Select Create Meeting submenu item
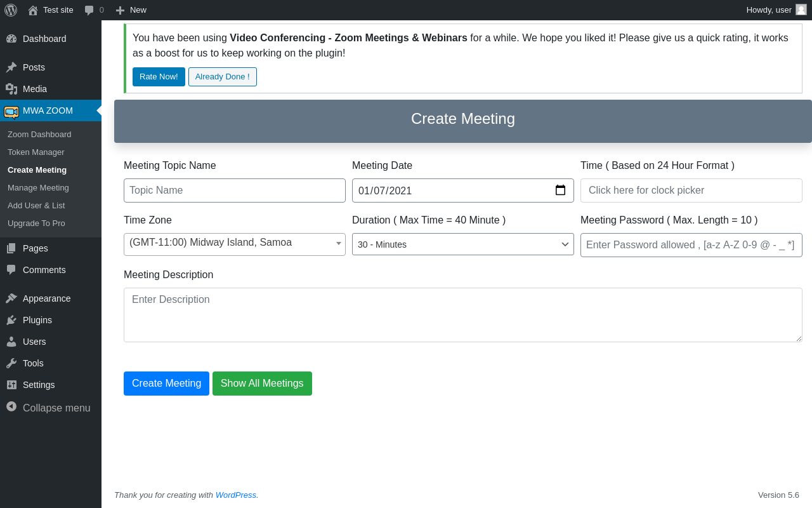The image size is (812, 508). (x=37, y=170)
